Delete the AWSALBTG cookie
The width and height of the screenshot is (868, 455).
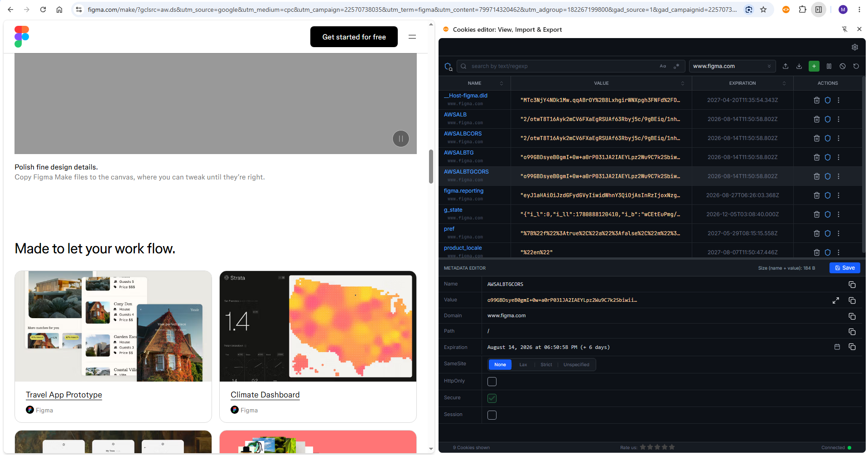point(816,157)
